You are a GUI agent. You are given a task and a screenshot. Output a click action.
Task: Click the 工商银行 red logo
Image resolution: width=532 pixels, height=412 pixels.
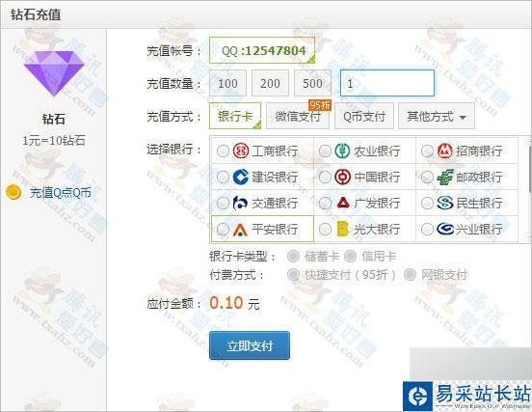click(241, 151)
